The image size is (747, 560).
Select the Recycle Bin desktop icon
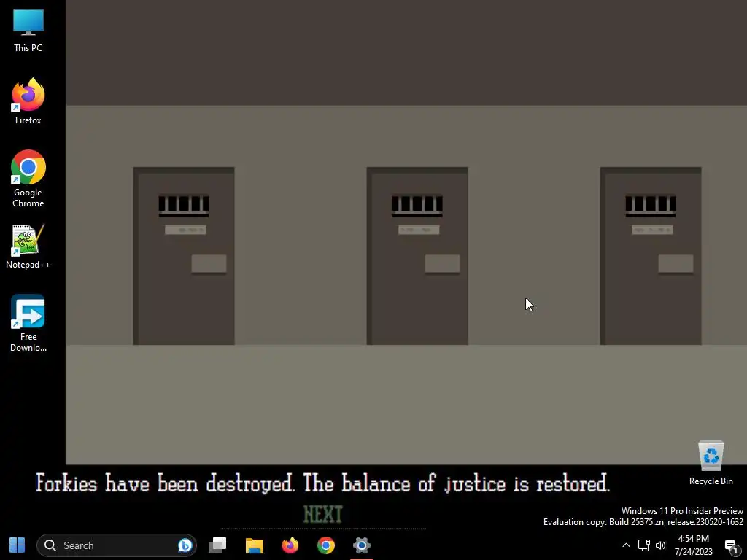click(711, 463)
